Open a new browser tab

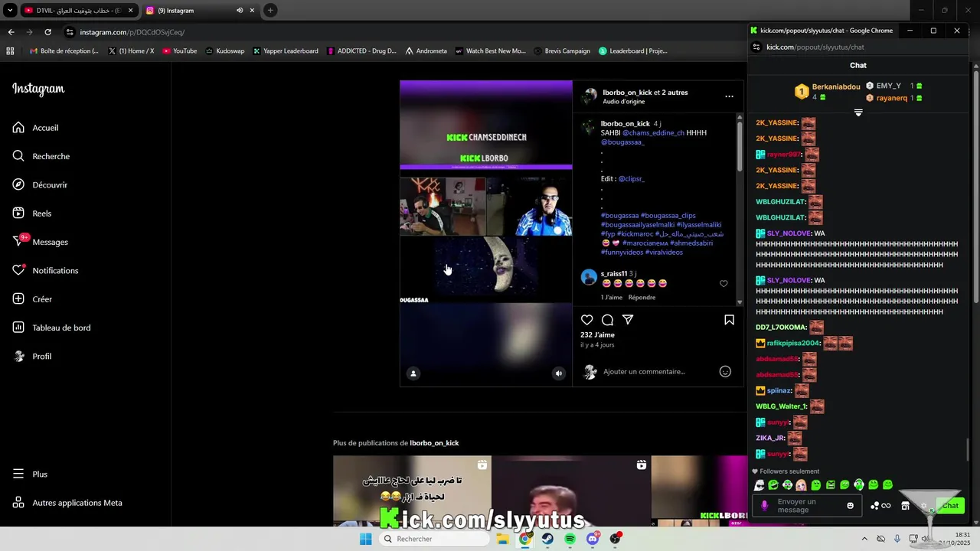(270, 11)
